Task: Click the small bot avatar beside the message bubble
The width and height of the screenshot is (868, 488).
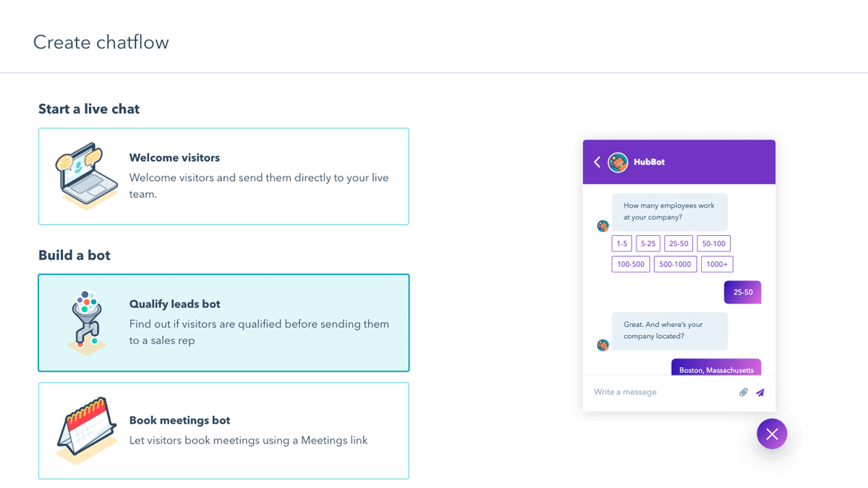Action: [602, 226]
